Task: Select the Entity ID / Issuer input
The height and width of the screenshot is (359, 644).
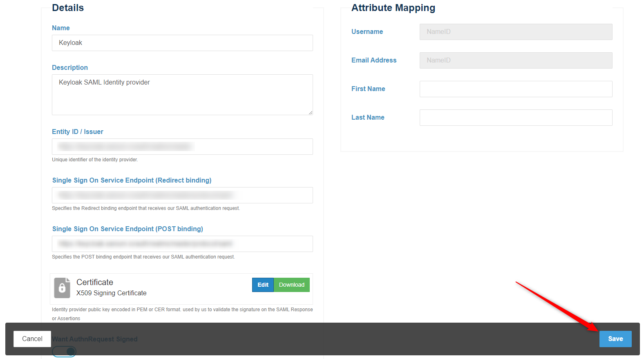Action: tap(182, 147)
